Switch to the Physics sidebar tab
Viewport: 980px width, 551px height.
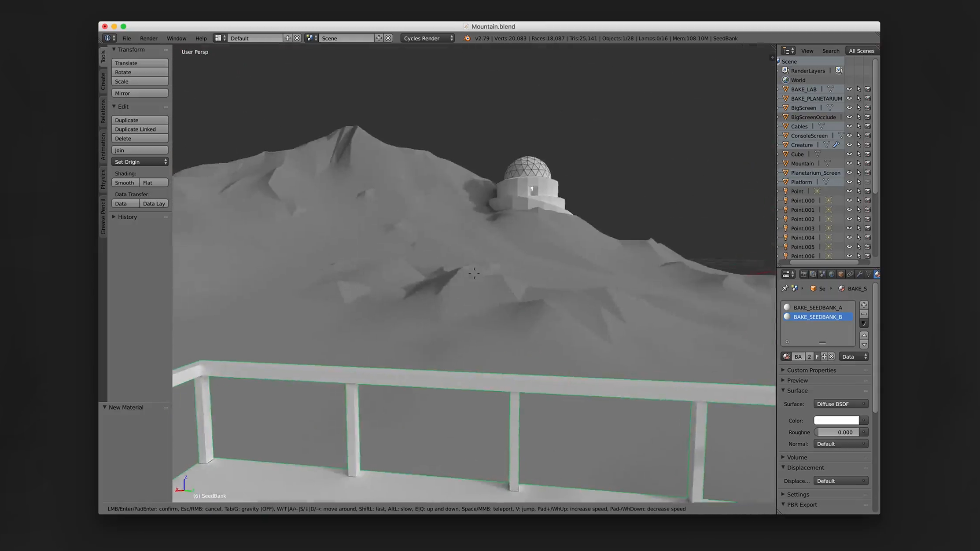tap(103, 179)
